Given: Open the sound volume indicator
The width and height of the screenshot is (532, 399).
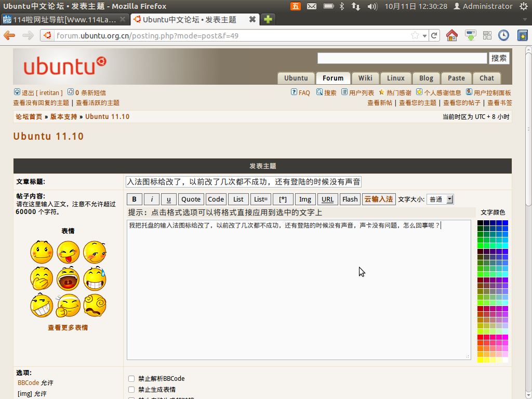Looking at the screenshot, I should coord(372,6).
